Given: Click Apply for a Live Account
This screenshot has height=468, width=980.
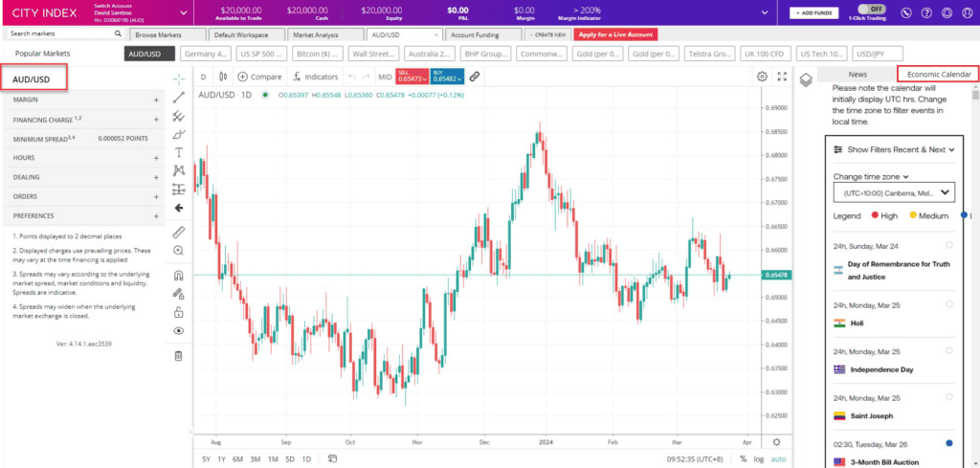Looking at the screenshot, I should click(x=615, y=35).
